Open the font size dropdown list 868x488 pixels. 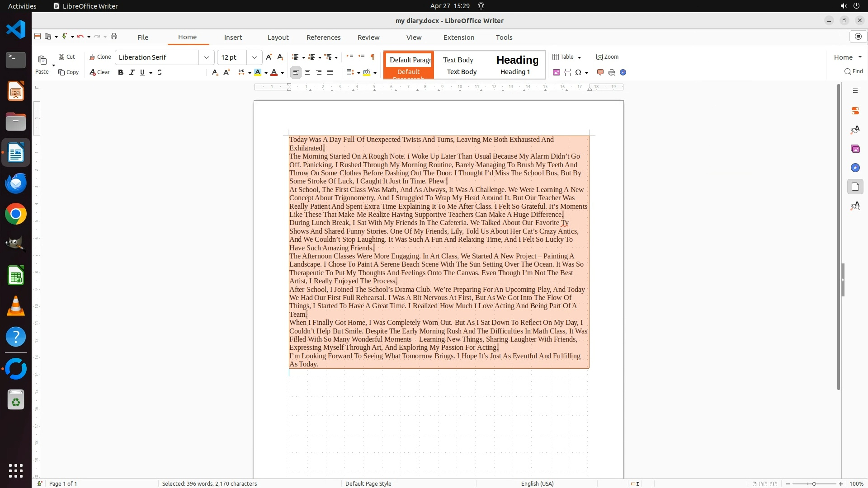(255, 57)
